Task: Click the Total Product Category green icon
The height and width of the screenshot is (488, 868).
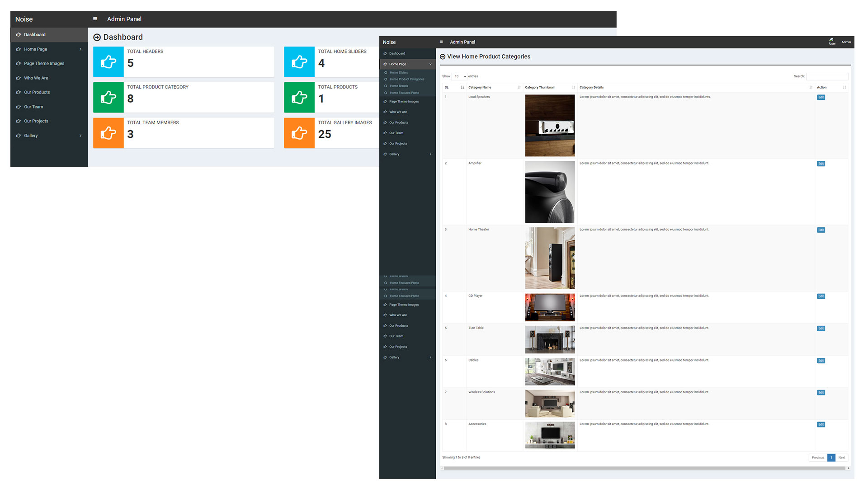Action: click(x=108, y=98)
